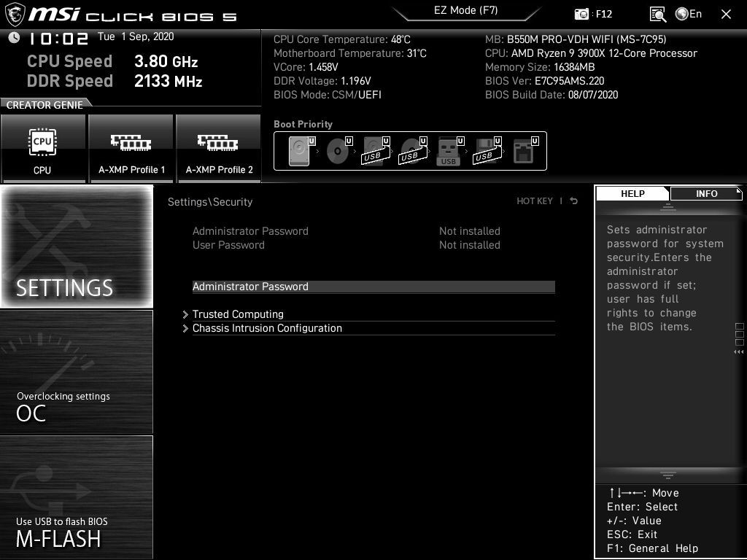Click the Memory Size 16384MB text
Viewport: 747px width, 560px height.
(x=540, y=67)
